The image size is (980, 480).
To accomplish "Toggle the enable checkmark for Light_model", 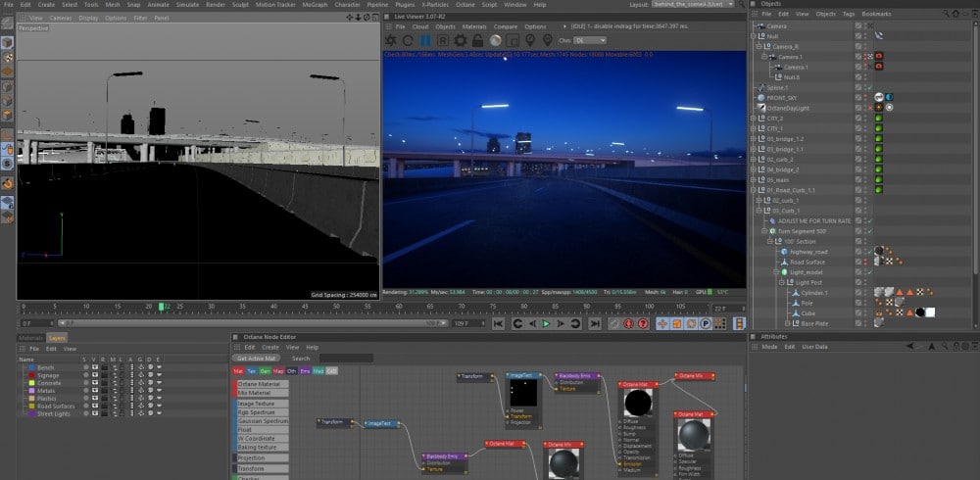I will pyautogui.click(x=869, y=271).
